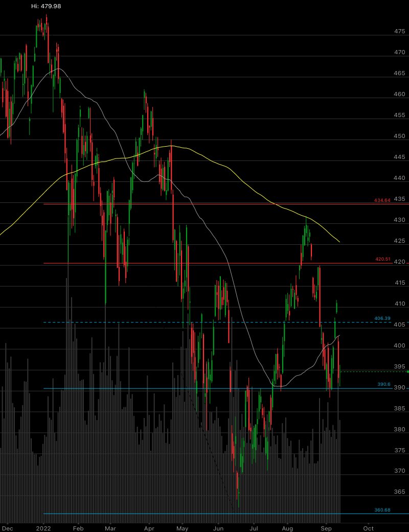
Task: Click the 400 price axis label
Action: click(399, 345)
